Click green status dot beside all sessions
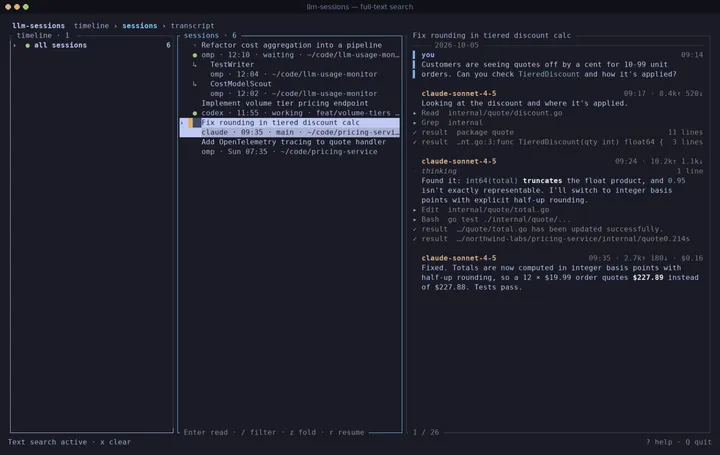720x455 pixels. [x=28, y=45]
